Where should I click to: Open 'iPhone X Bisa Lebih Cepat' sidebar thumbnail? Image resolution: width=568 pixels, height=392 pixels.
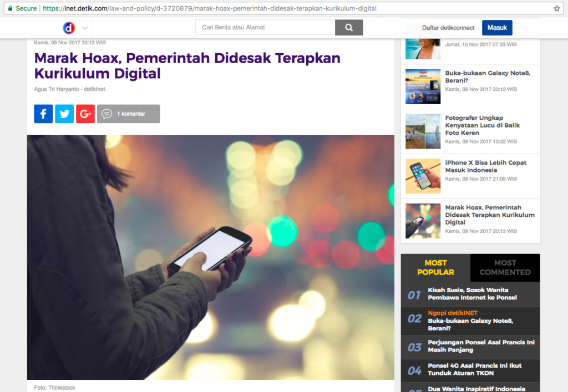[x=423, y=176]
